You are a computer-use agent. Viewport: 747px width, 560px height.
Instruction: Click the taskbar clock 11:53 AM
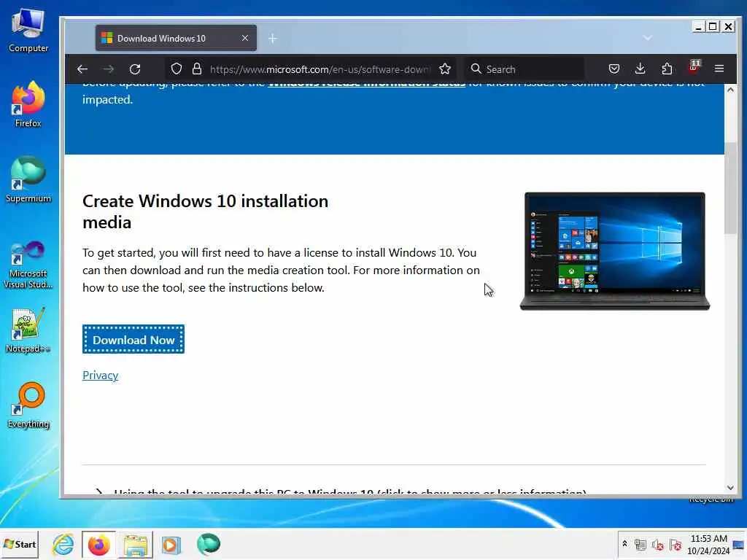(708, 544)
